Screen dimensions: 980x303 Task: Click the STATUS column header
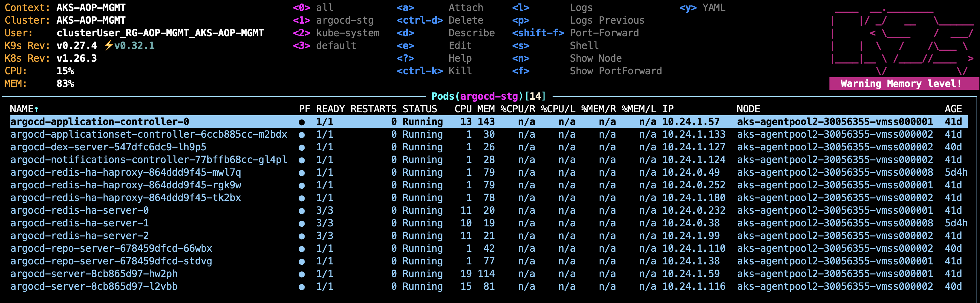(420, 109)
